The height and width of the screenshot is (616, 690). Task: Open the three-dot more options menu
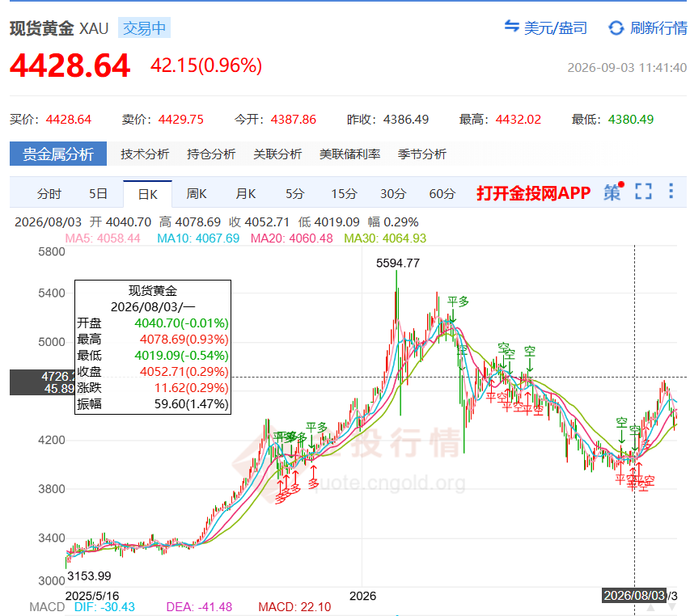point(671,191)
